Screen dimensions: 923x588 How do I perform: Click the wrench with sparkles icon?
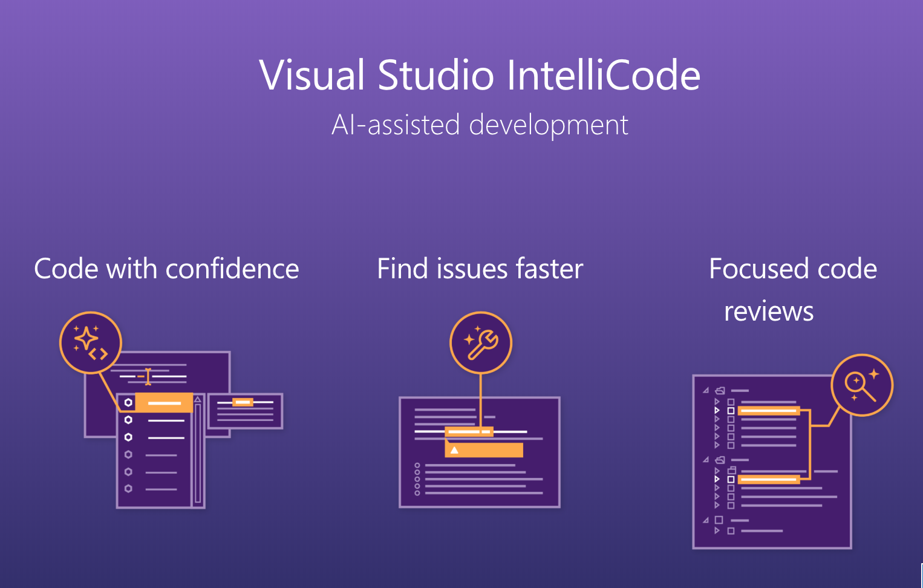tap(481, 343)
